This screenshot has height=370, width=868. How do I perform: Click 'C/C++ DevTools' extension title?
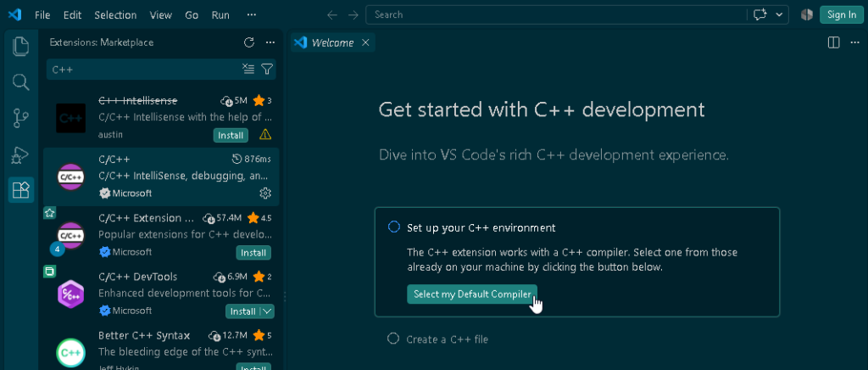pos(138,277)
